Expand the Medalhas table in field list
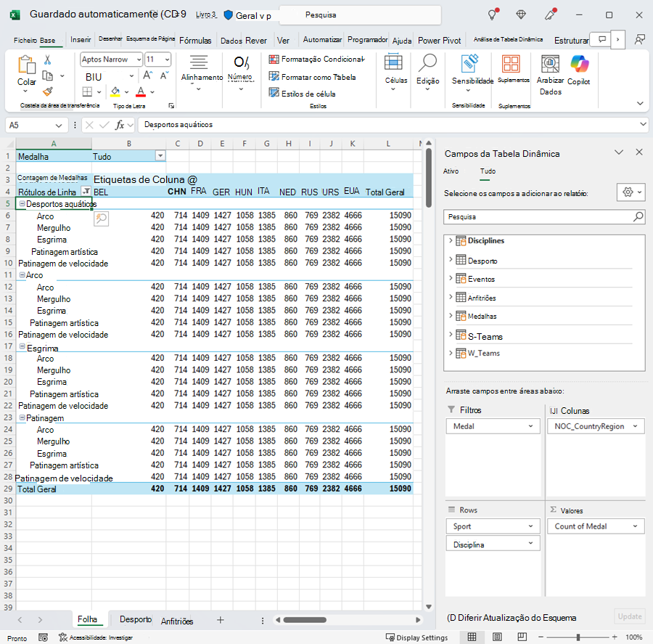 click(450, 315)
